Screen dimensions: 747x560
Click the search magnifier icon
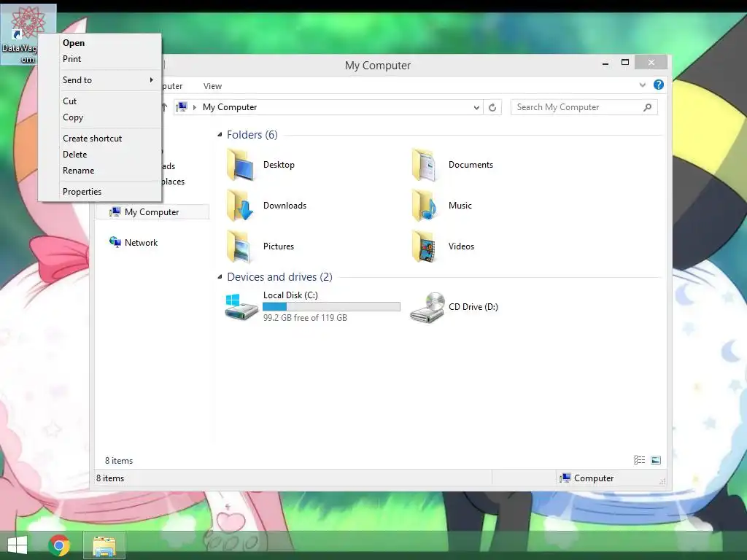point(647,108)
